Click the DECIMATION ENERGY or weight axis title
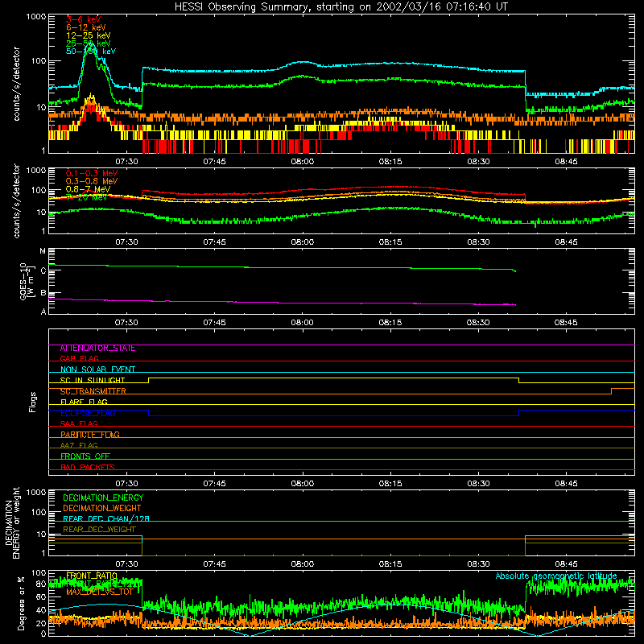644x644 pixels. [13, 522]
